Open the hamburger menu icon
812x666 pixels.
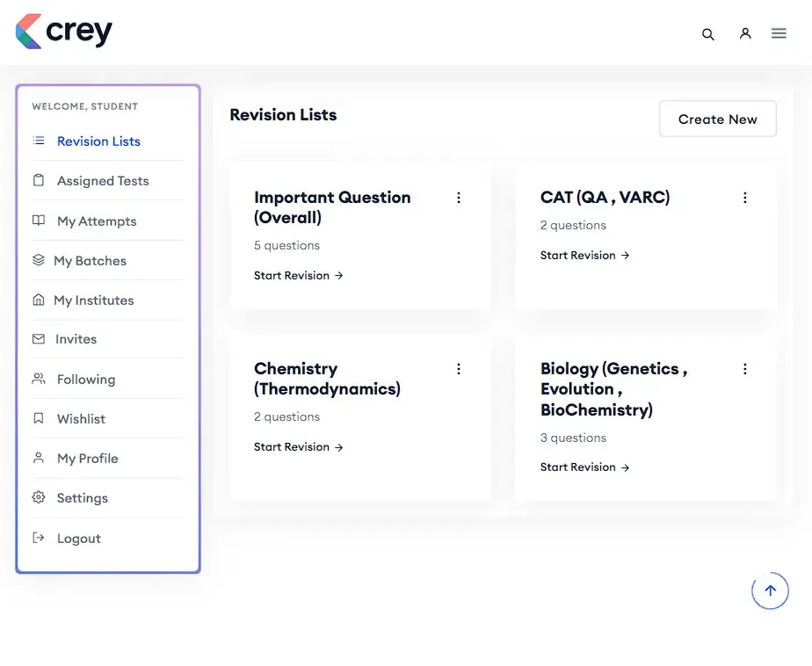(779, 33)
